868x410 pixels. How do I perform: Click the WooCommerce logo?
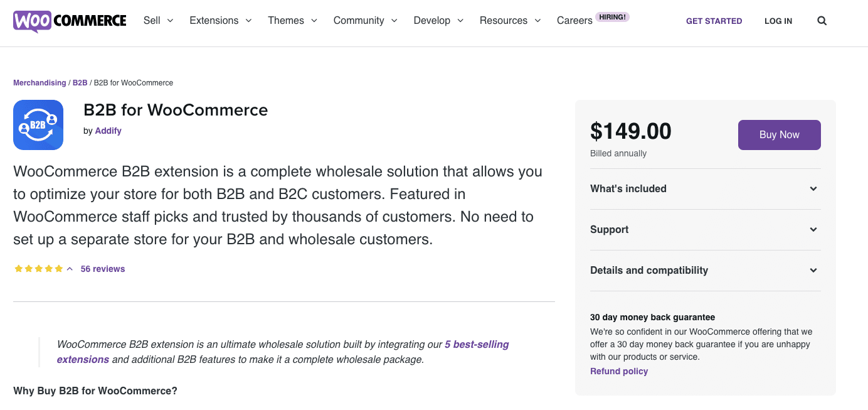coord(70,21)
